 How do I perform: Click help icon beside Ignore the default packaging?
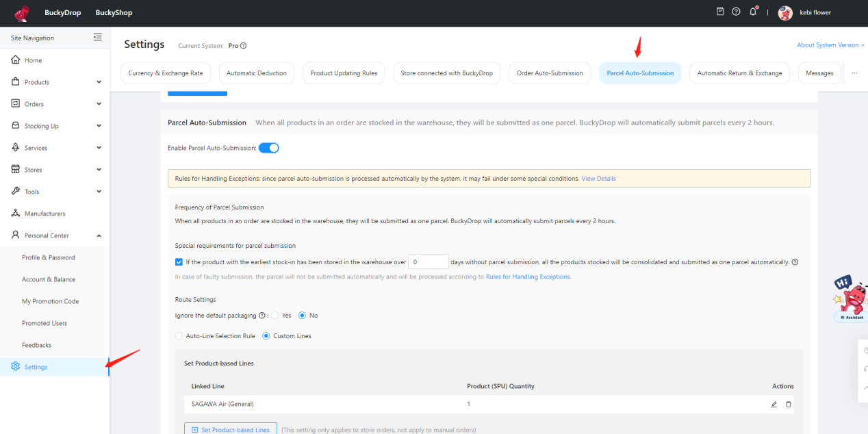[262, 316]
